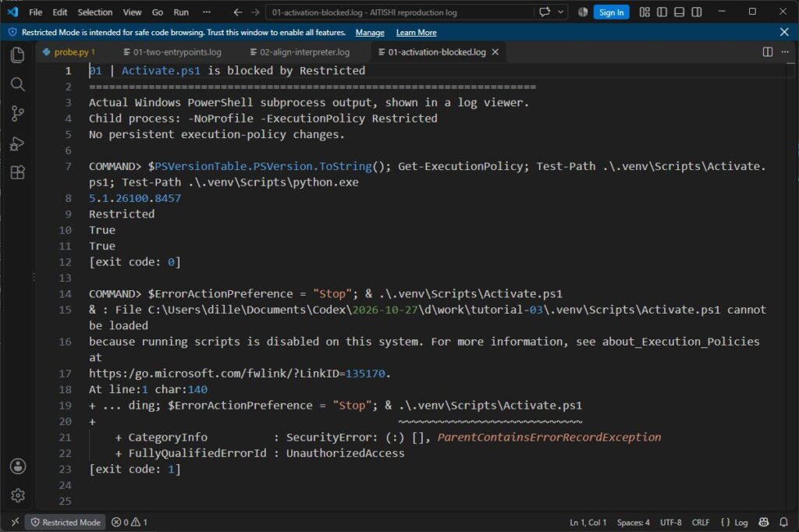
Task: Toggle the bottom panel
Action: [680, 12]
